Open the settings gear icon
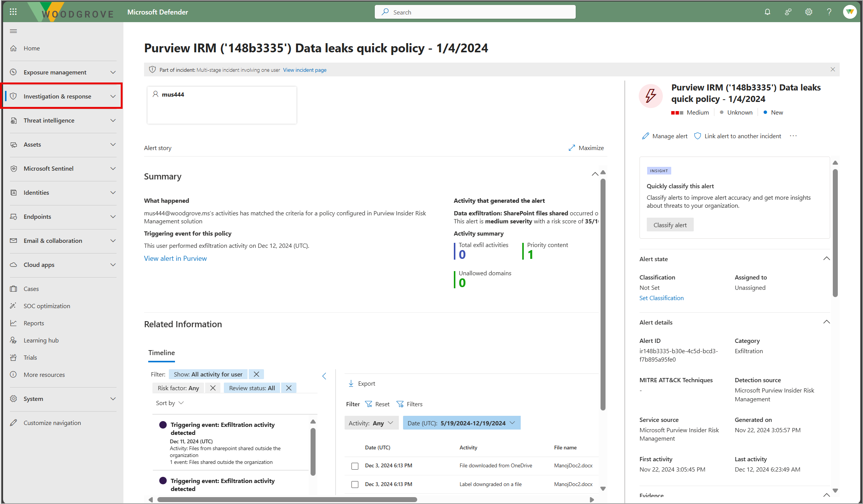 click(x=808, y=12)
